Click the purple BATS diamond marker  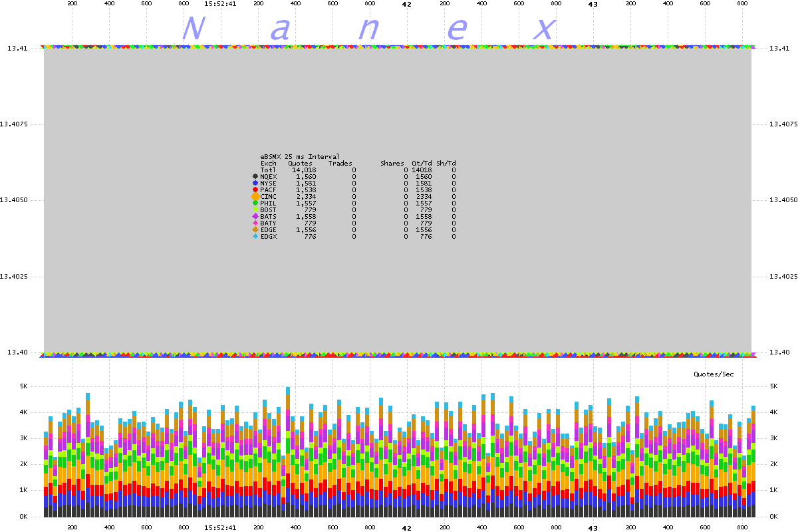click(255, 216)
